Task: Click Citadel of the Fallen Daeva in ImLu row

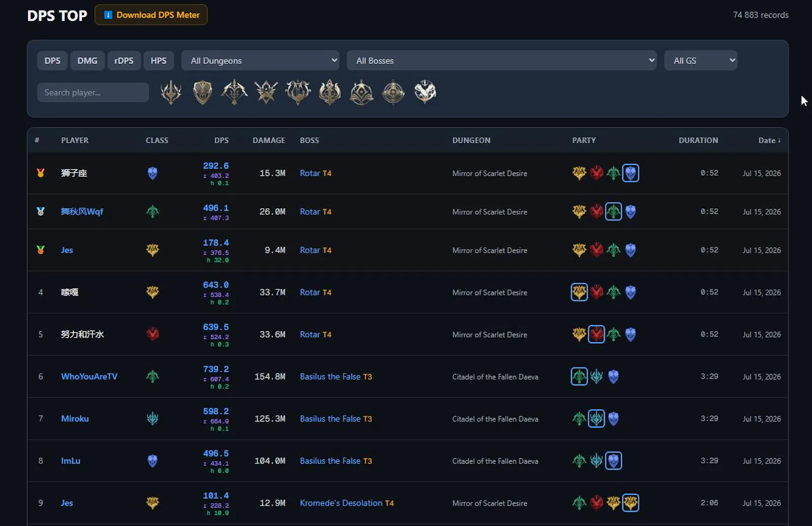Action: [495, 461]
